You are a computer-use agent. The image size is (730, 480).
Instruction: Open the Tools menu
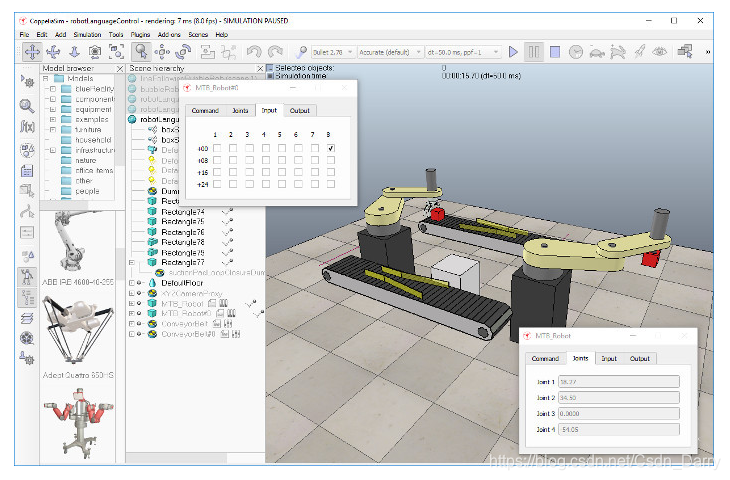click(116, 34)
